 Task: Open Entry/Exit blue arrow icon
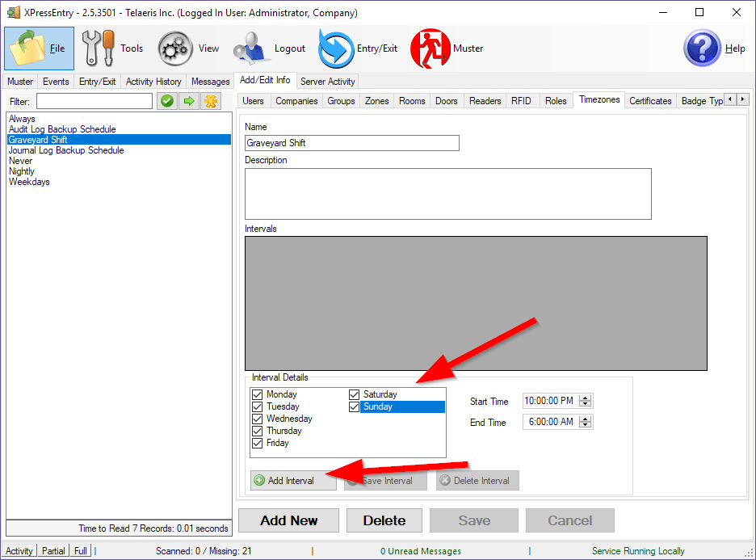tap(334, 48)
